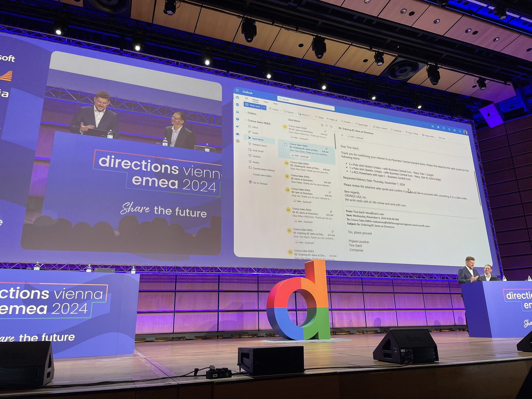This screenshot has height=399, width=532.
Task: Open more toolbar options ellipsis after Print
Action: pyautogui.click(x=450, y=140)
